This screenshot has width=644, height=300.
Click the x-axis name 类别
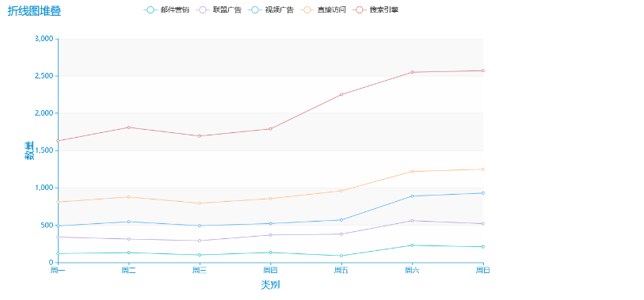[270, 285]
